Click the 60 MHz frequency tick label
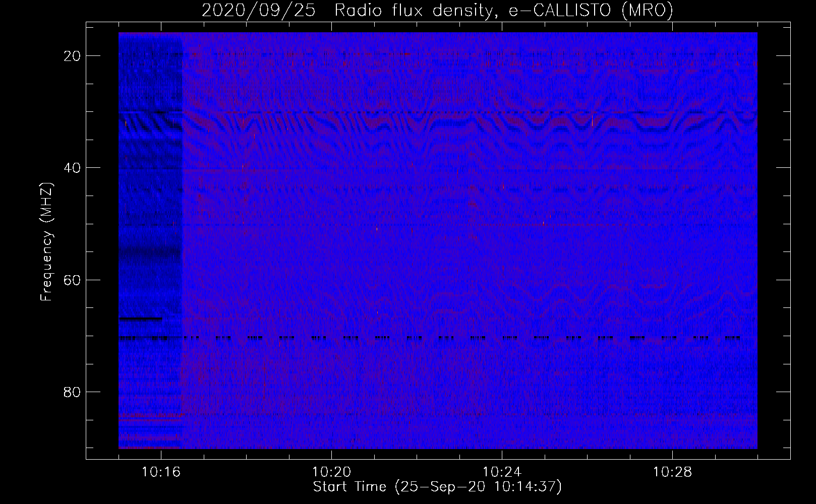This screenshot has width=816, height=504. pyautogui.click(x=73, y=280)
